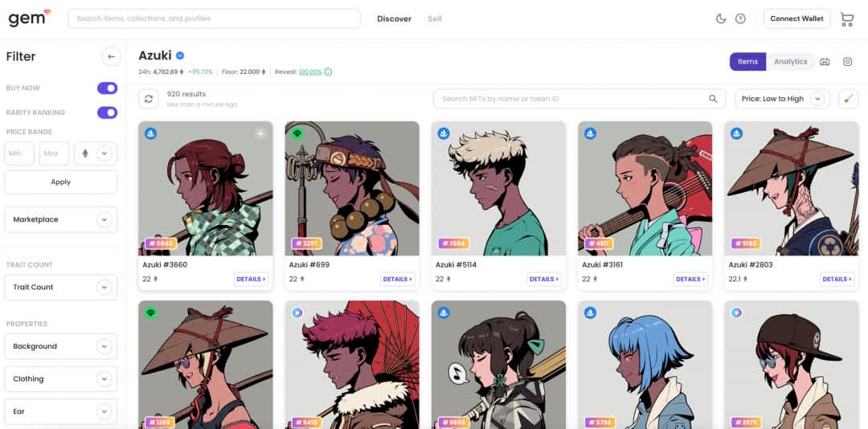Screen dimensions: 868x429
Task: Expand the Background property filter
Action: click(x=61, y=346)
